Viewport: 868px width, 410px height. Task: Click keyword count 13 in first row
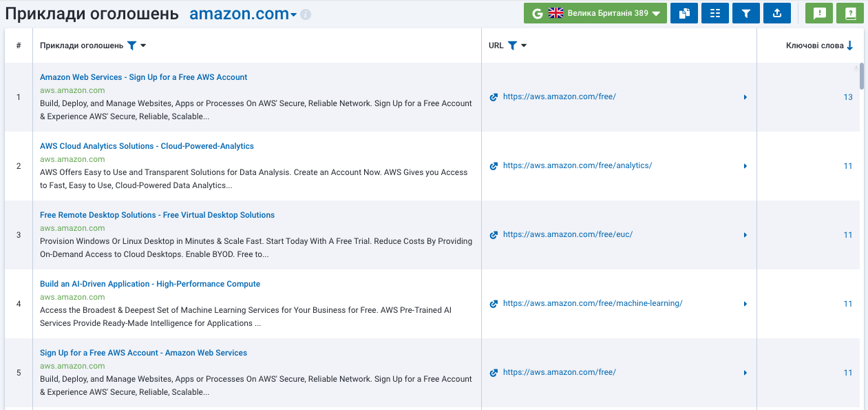click(x=848, y=97)
